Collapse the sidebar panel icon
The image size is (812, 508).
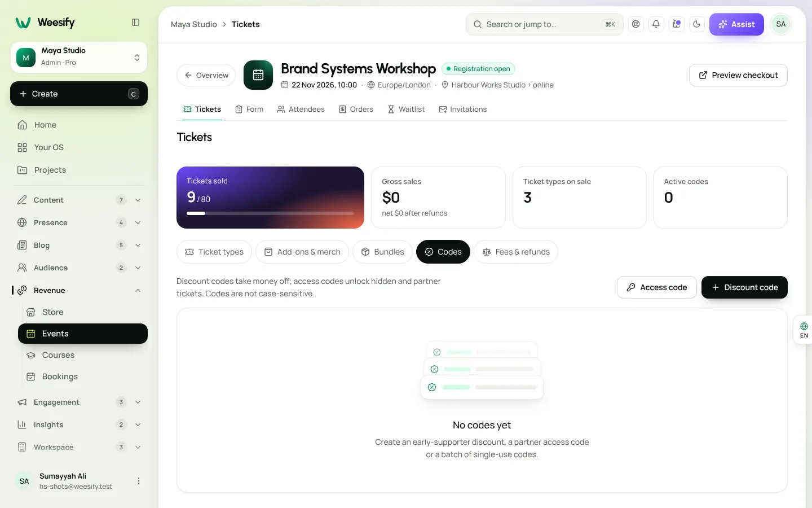point(135,23)
